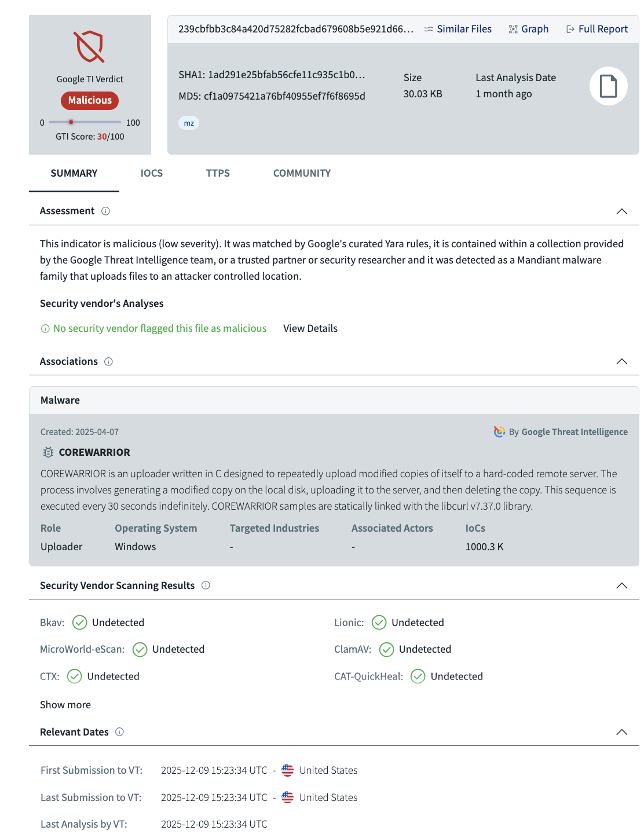Collapse the Associations section

click(x=621, y=362)
